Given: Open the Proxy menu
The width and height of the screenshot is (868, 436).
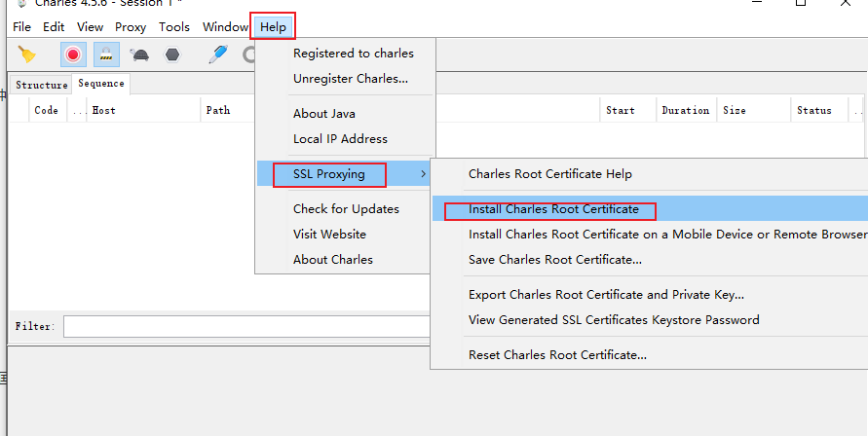Looking at the screenshot, I should click(131, 27).
